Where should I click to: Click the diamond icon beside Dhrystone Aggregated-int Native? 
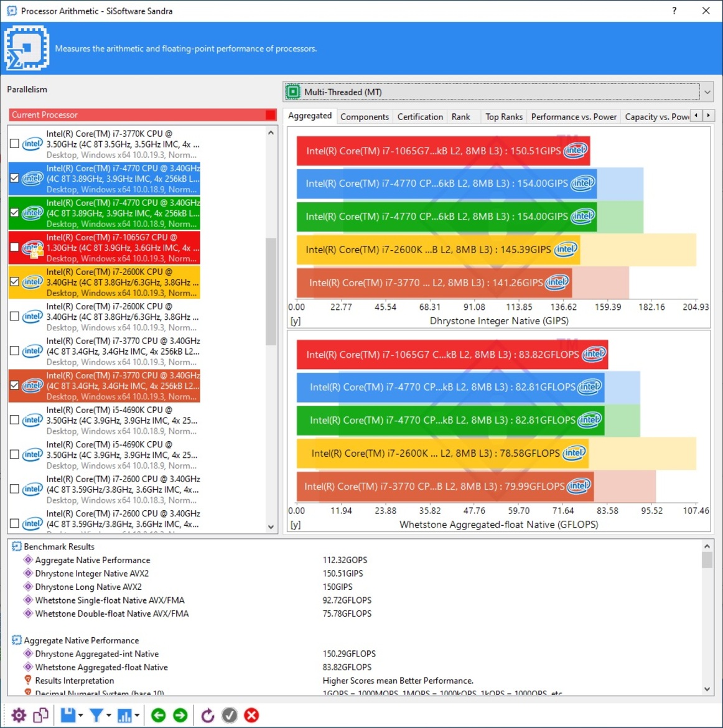[28, 654]
